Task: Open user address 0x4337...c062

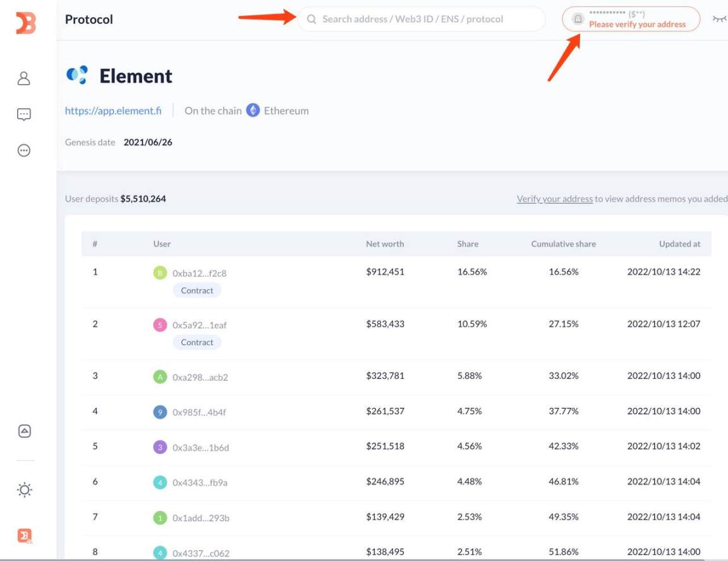Action: (200, 553)
